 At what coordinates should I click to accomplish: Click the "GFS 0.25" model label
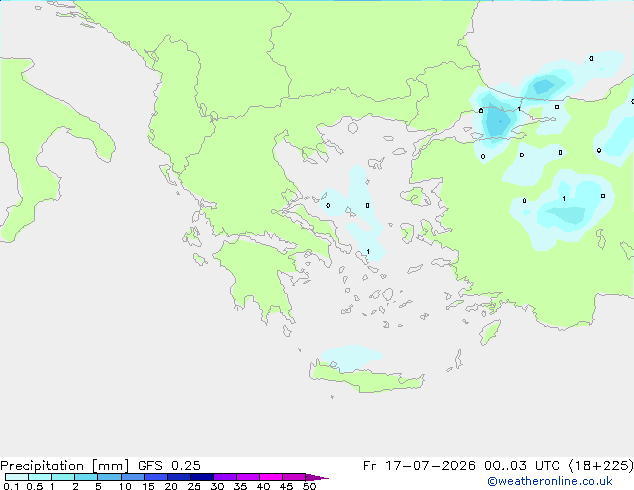pos(169,466)
